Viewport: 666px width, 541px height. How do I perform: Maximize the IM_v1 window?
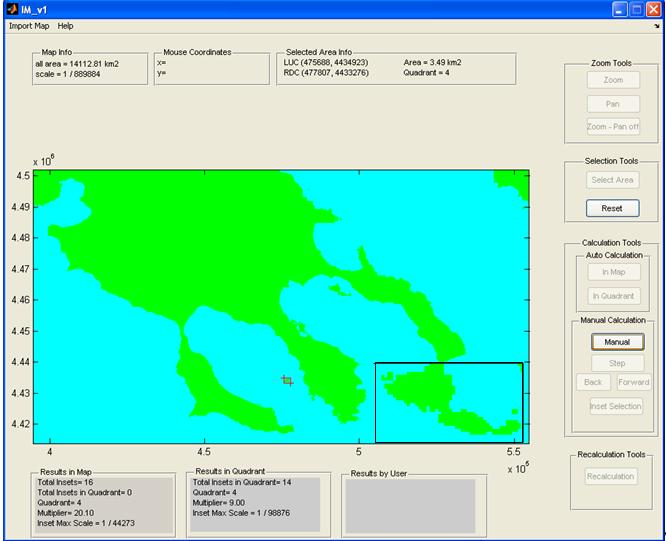636,9
